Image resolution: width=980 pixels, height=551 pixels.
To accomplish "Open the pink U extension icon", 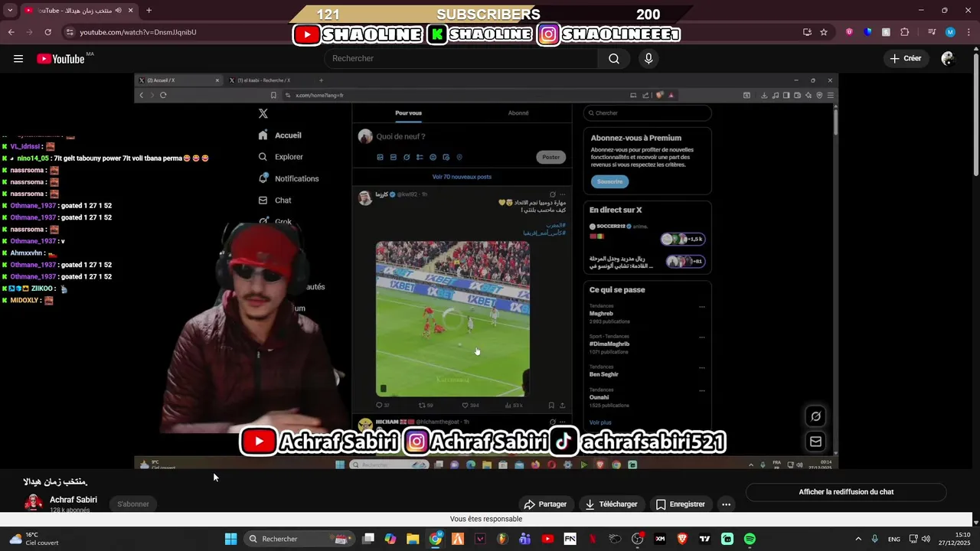I will [x=849, y=32].
